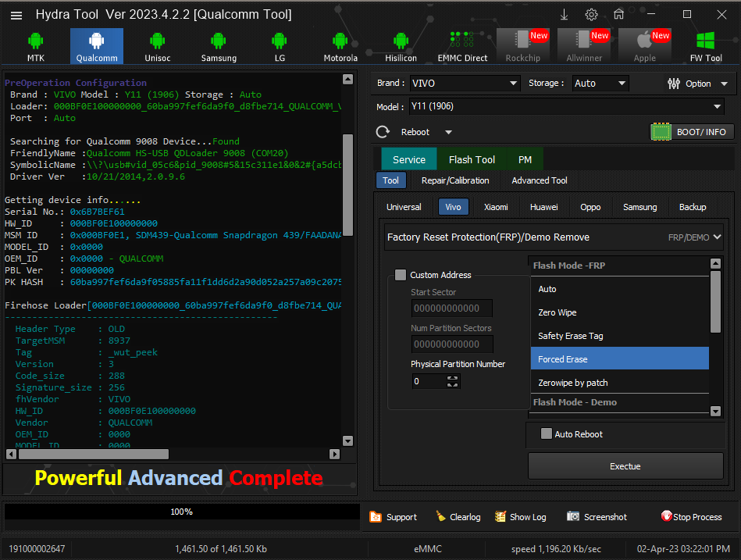Select the Samsung platform icon
Viewport: 741px width, 560px height.
[x=219, y=46]
